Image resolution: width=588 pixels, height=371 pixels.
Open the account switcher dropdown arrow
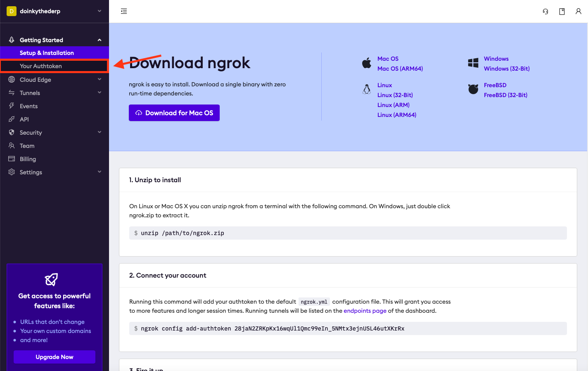[100, 11]
